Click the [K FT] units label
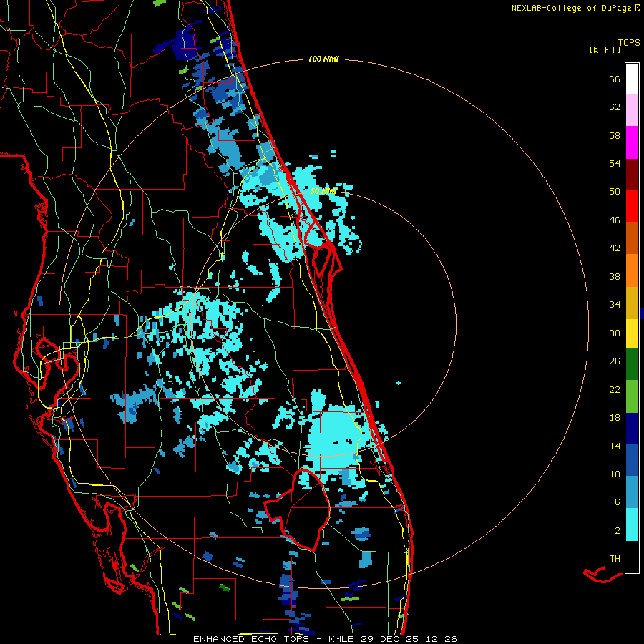 pos(605,50)
